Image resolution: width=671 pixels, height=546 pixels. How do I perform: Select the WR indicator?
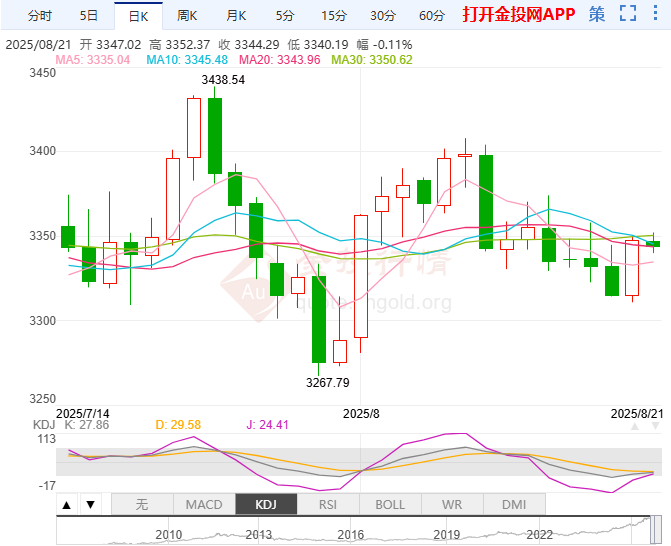pos(452,504)
